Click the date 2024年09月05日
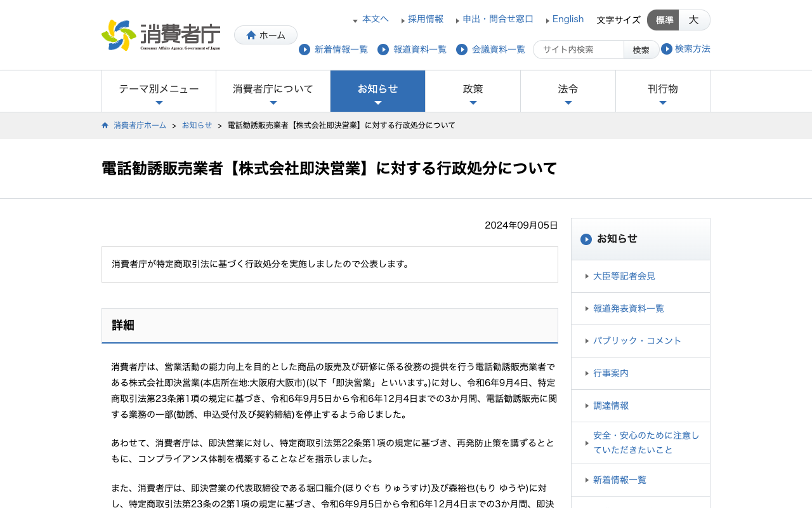This screenshot has height=508, width=812. 521,225
